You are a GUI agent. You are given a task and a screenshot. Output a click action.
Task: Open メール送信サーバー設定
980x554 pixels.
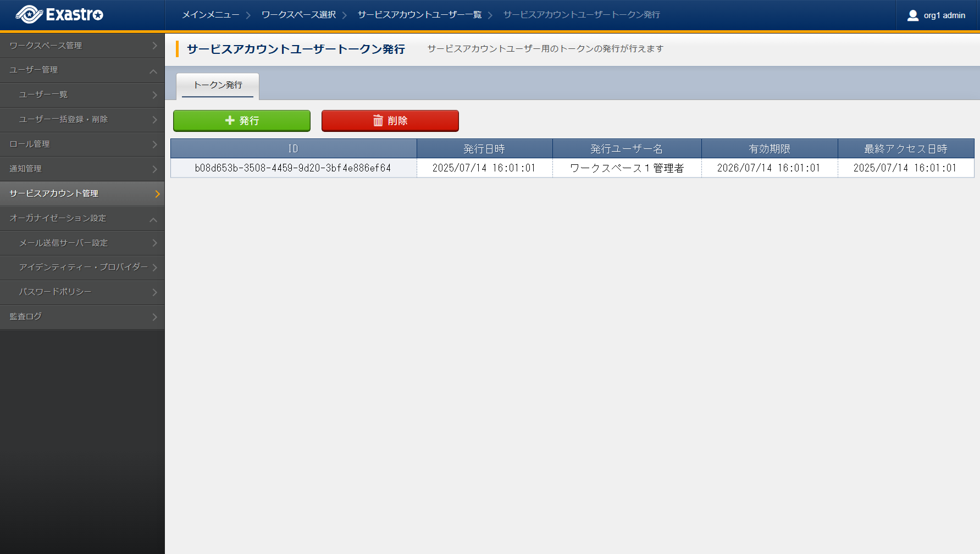coord(63,243)
